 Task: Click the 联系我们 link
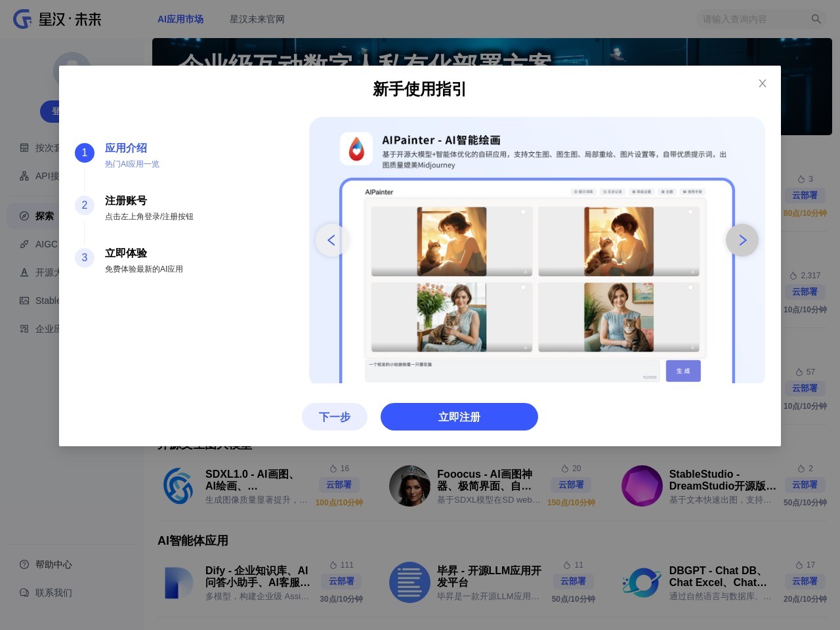point(53,593)
